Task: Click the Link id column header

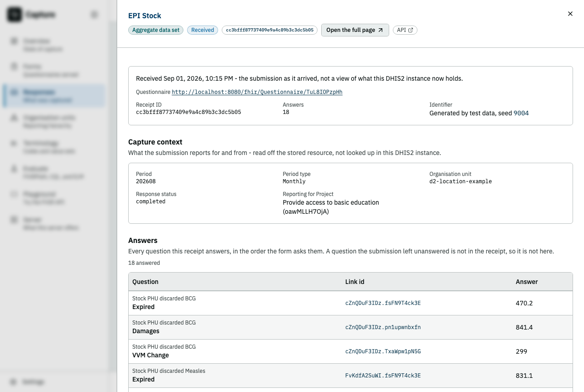Action: (355, 282)
